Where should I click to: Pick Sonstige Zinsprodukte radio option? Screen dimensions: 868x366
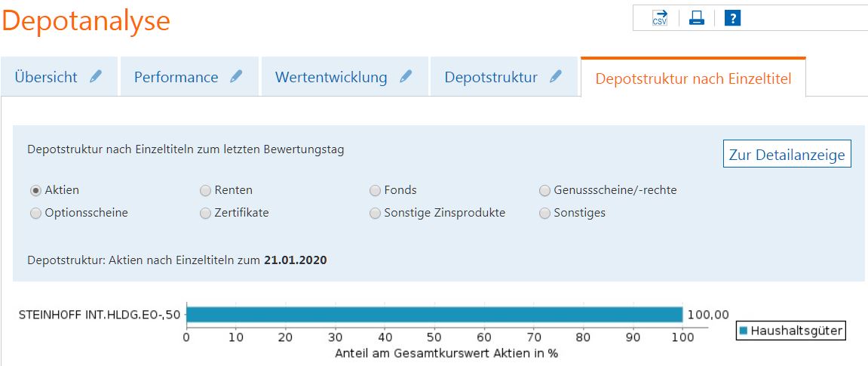tap(375, 214)
